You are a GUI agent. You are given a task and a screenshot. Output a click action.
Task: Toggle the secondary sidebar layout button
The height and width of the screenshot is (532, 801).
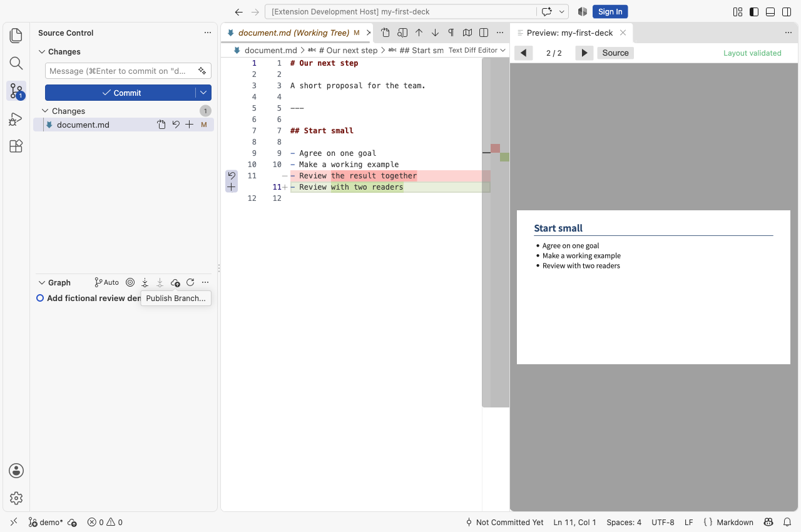[787, 12]
